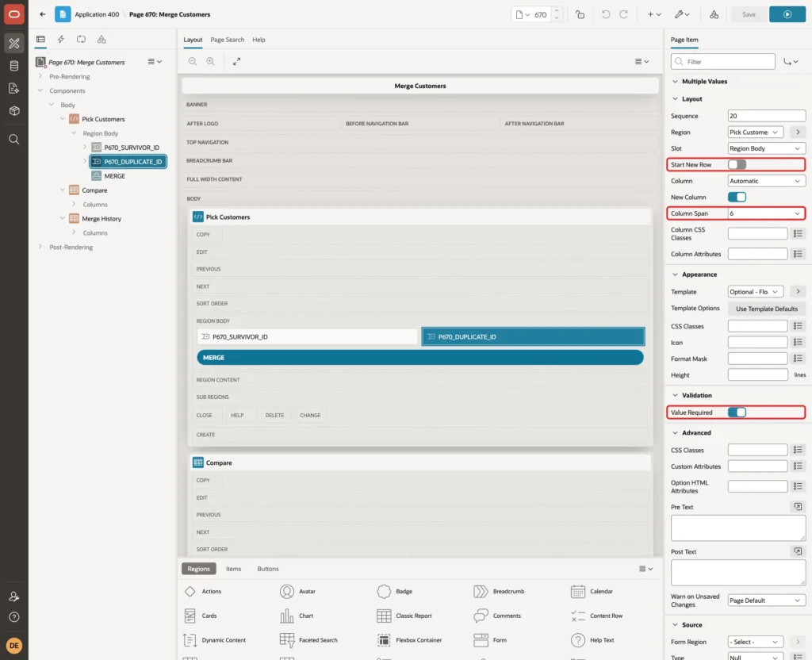812x660 pixels.
Task: Select the Shared Components tab icon in tree pane
Action: pos(101,40)
